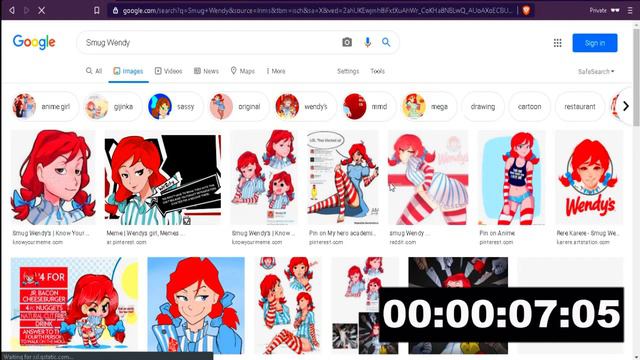The image size is (640, 360).
Task: Click the Meme | Wendys girl, Memes caption
Action: [x=145, y=233]
